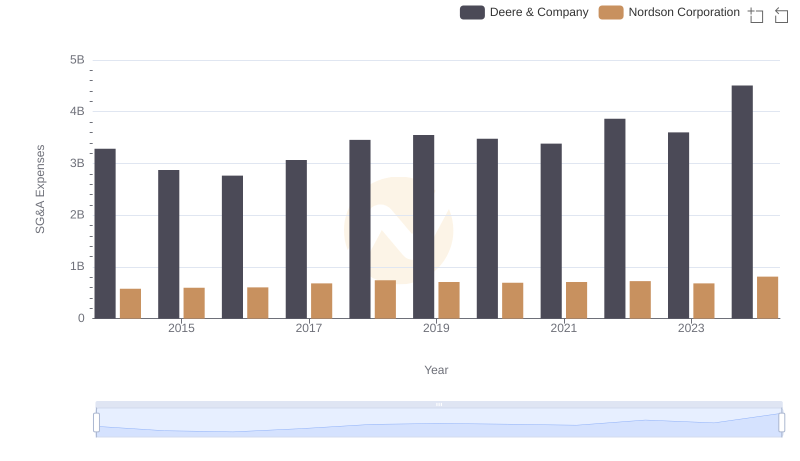Click the Deere & Company bar for 2017

pyautogui.click(x=296, y=239)
